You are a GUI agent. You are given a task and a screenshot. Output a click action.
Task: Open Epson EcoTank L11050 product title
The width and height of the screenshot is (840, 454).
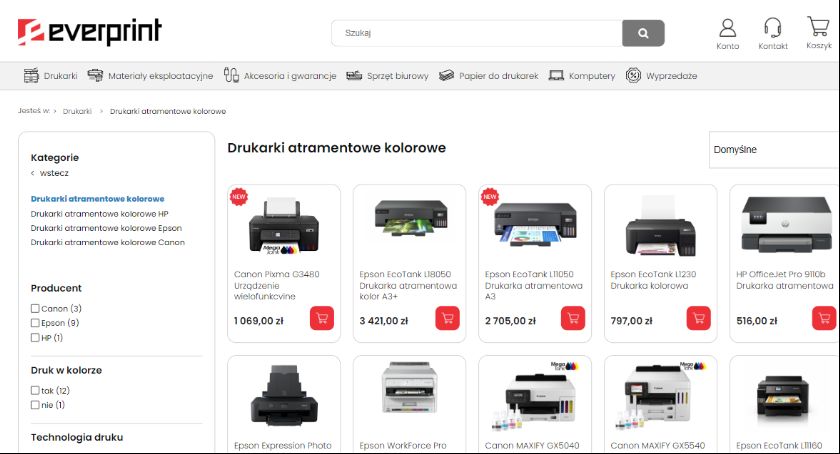[534, 285]
